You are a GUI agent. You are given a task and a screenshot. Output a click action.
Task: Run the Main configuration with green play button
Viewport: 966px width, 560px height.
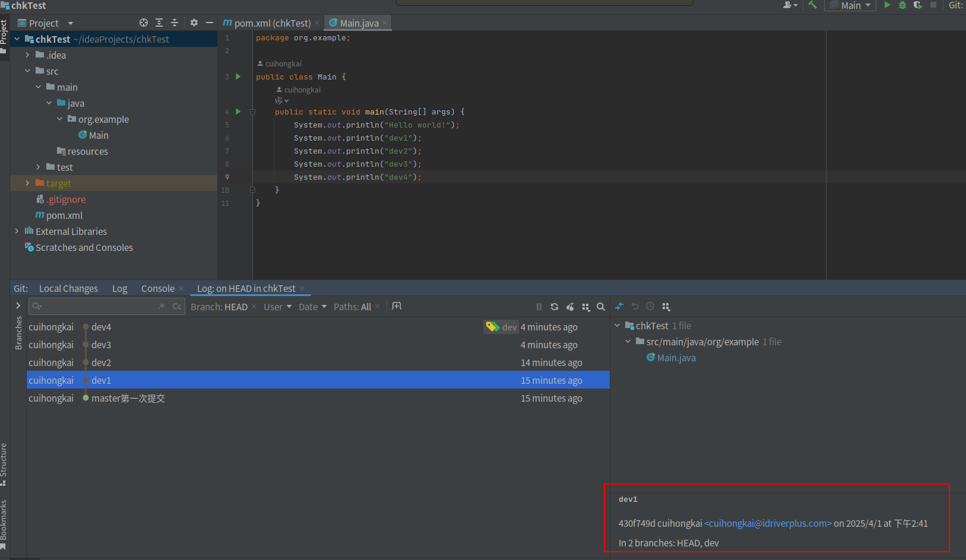886,5
